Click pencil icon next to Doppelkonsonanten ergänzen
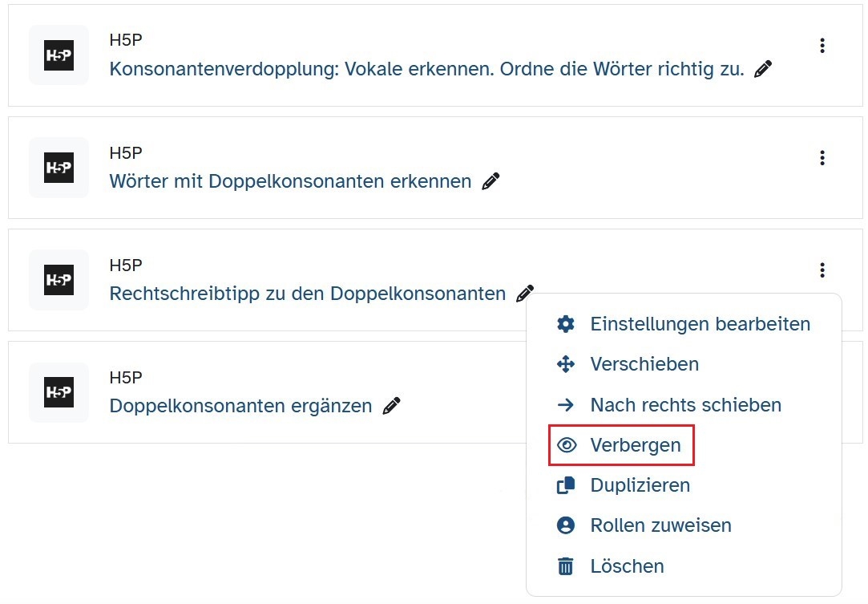 click(391, 406)
